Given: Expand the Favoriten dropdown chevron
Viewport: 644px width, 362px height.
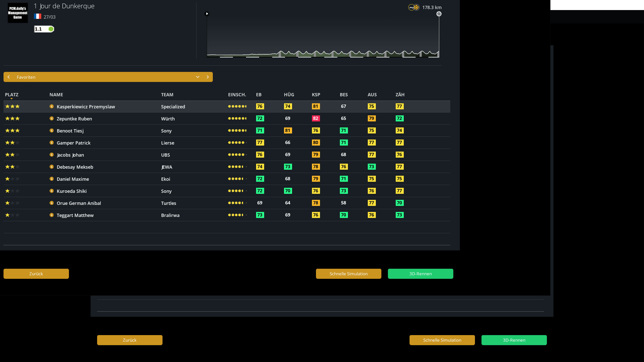Looking at the screenshot, I should (198, 77).
